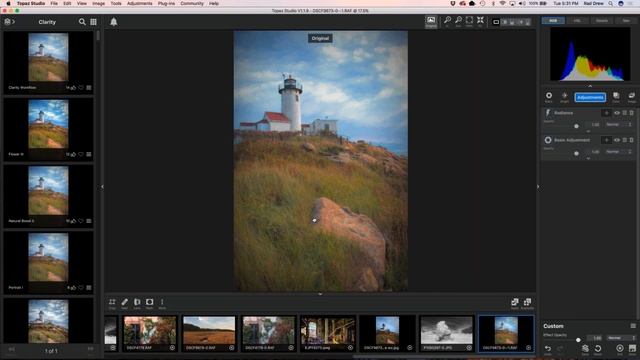Open the Help menu
This screenshot has height=360, width=640.
[214, 3]
